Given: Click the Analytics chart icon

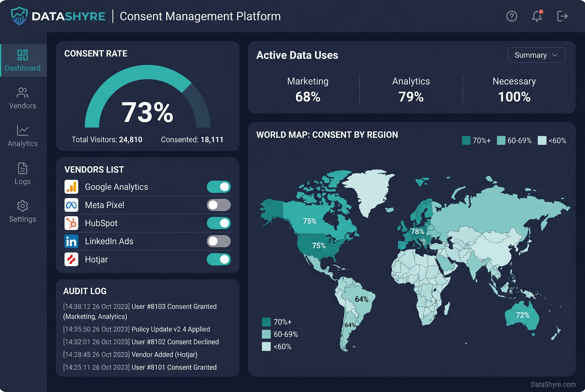Looking at the screenshot, I should tap(22, 130).
